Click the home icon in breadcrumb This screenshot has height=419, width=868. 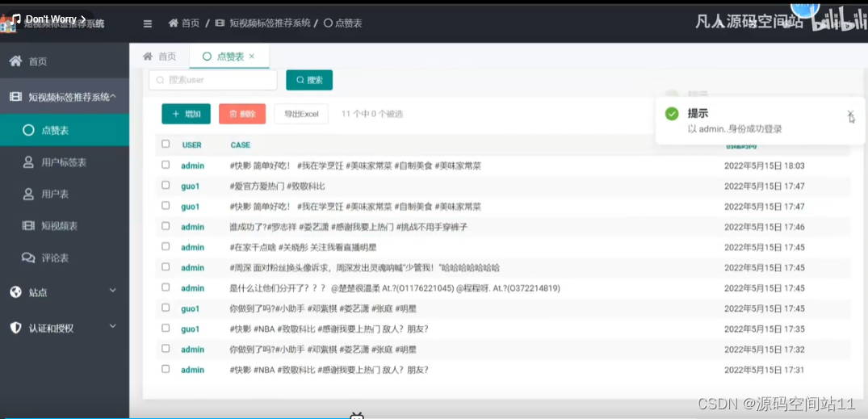[x=174, y=23]
